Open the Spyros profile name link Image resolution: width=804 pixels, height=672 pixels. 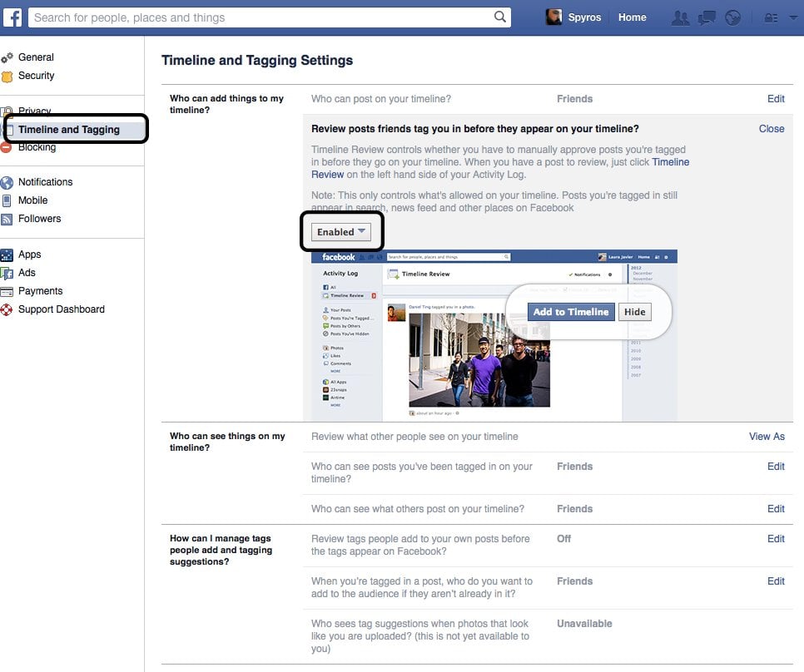click(x=584, y=17)
